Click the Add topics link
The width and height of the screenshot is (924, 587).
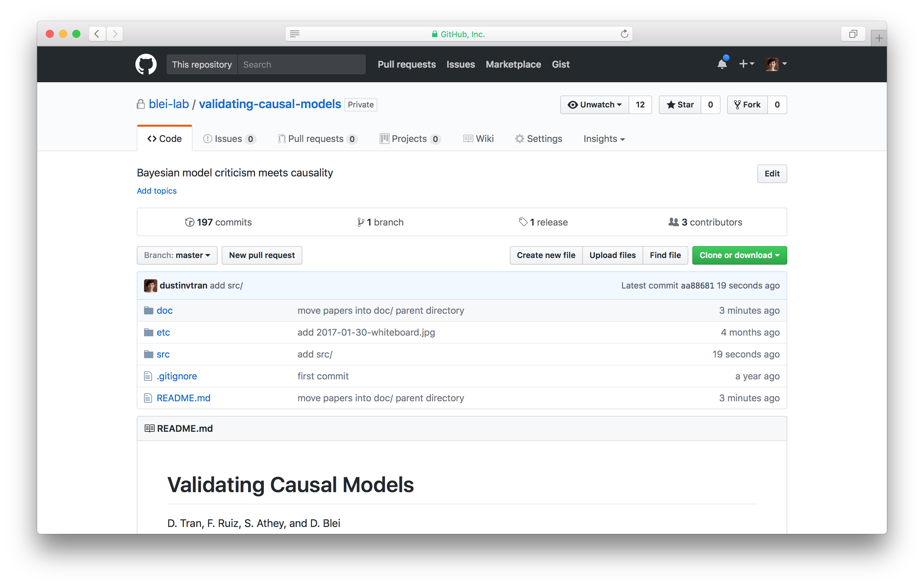(157, 191)
